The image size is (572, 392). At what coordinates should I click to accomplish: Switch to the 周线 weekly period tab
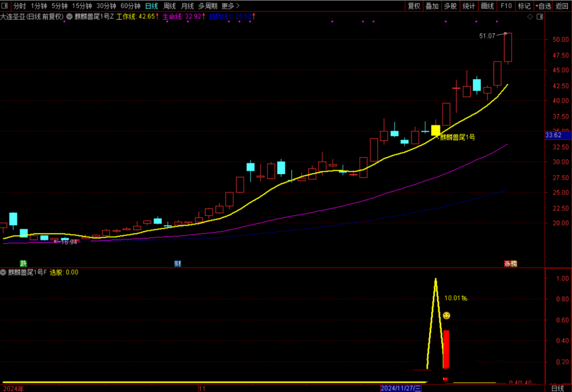169,6
